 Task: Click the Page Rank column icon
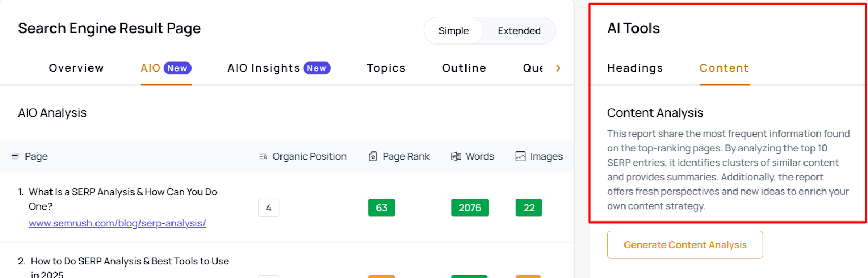[373, 156]
